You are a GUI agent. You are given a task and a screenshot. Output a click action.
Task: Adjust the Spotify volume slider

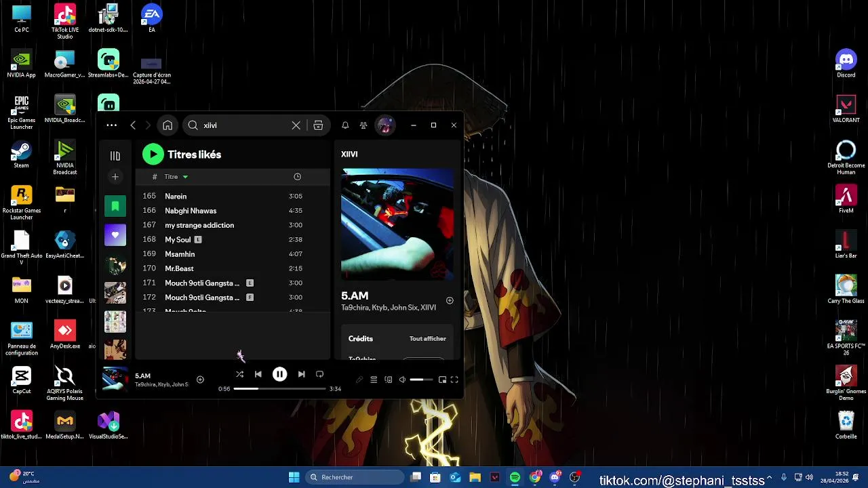click(421, 380)
